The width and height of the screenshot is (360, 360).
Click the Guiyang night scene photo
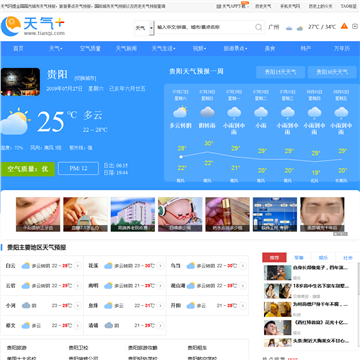pos(20,82)
